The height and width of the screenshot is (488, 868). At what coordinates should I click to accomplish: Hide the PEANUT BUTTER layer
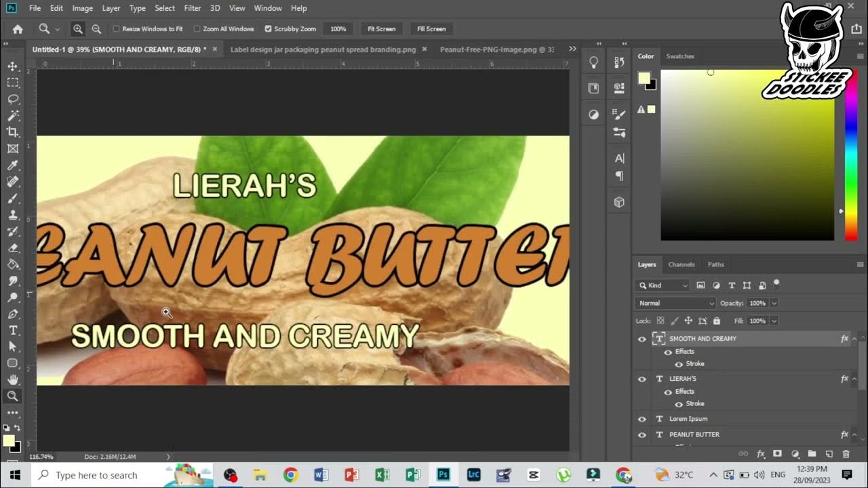coord(642,434)
